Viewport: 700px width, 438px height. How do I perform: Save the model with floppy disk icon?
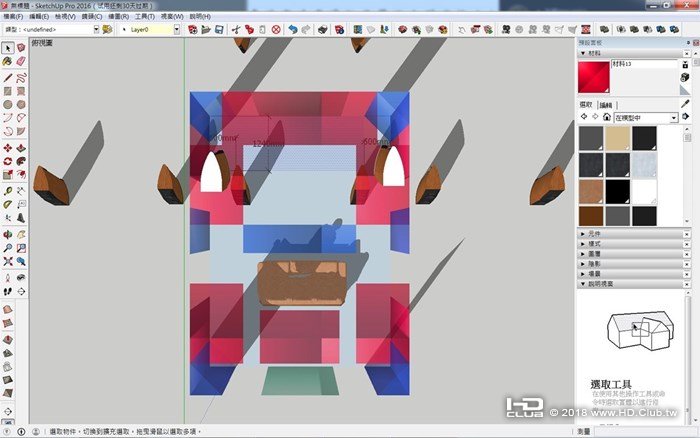219,29
